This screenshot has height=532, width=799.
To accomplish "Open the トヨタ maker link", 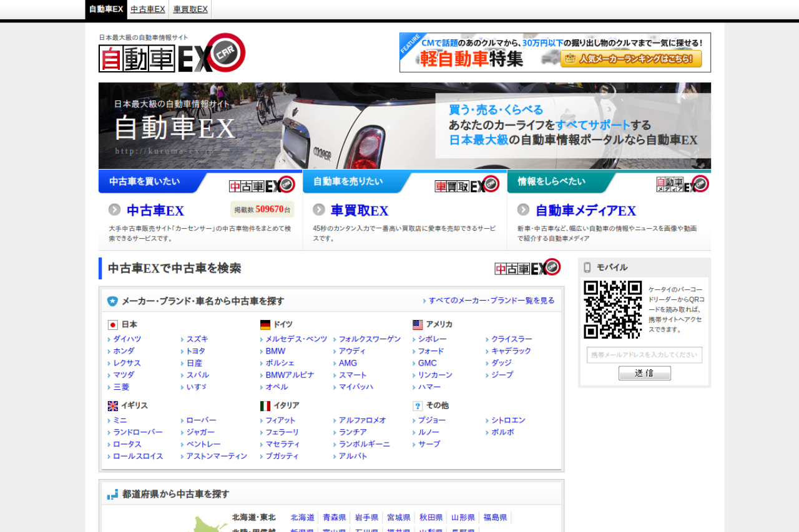I will (195, 351).
